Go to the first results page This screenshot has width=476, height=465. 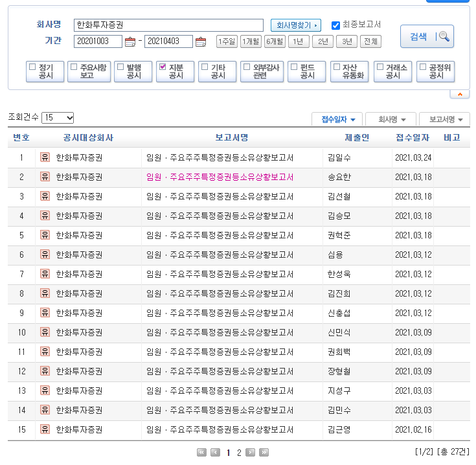(201, 453)
